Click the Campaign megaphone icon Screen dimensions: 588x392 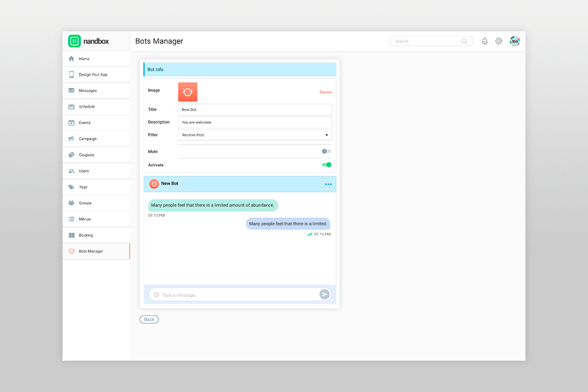[71, 139]
